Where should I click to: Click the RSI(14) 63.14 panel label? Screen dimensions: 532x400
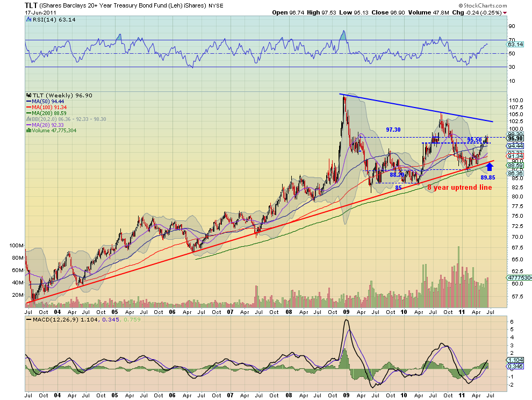click(54, 20)
